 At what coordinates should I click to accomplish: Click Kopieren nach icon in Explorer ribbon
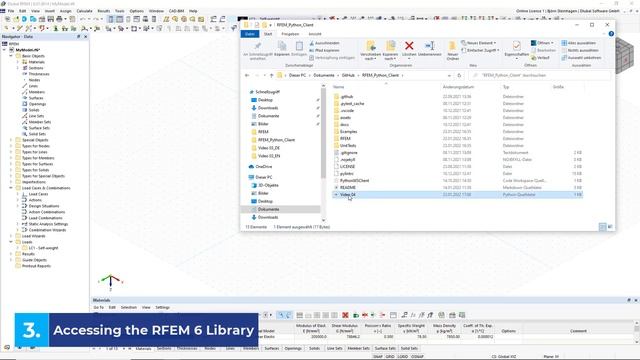coord(390,46)
